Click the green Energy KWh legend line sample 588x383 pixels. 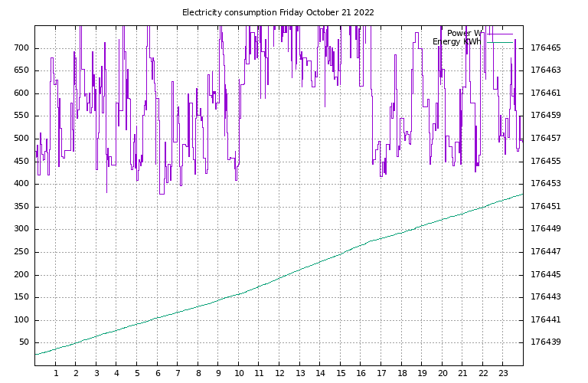coord(500,42)
